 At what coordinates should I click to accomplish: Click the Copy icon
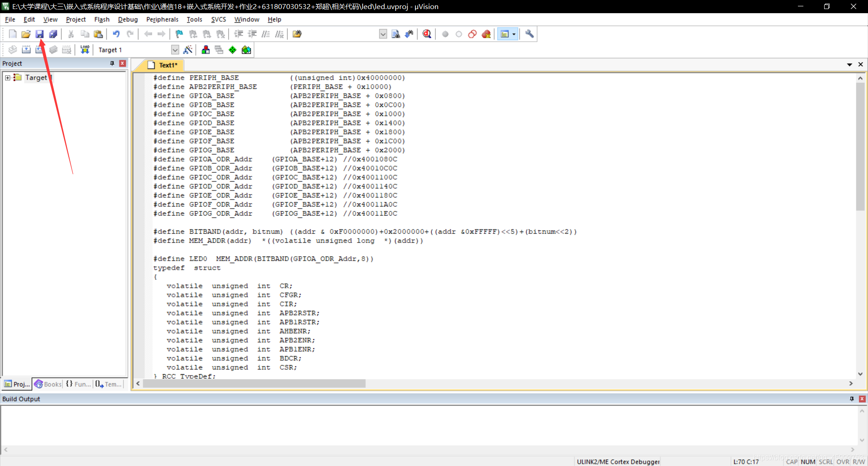click(85, 34)
